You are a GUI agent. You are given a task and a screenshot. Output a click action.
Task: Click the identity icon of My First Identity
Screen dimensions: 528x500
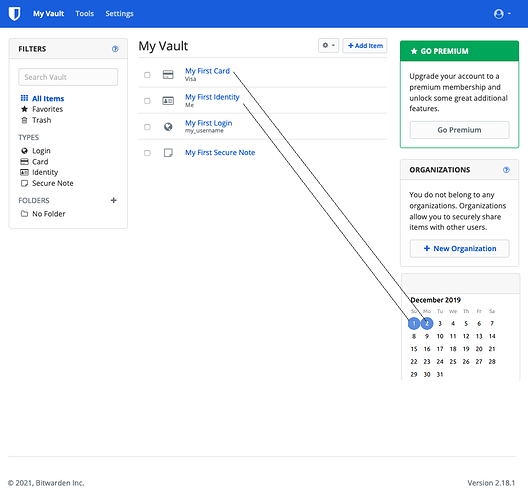pyautogui.click(x=168, y=101)
